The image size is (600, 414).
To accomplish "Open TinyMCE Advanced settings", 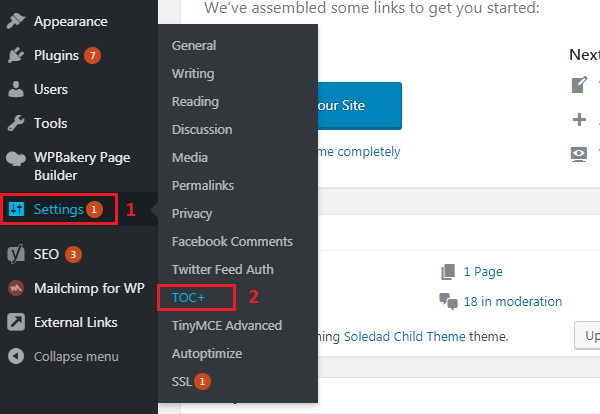I will click(226, 325).
